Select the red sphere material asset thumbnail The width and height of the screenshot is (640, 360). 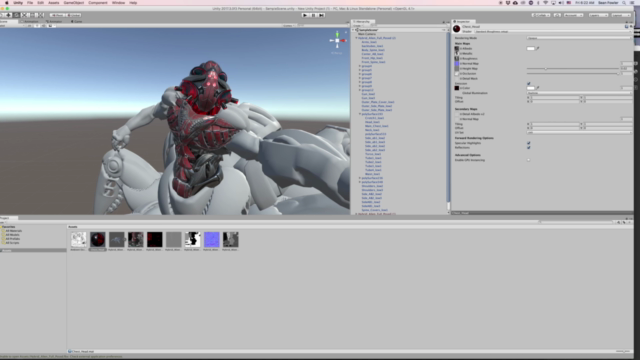(98, 240)
